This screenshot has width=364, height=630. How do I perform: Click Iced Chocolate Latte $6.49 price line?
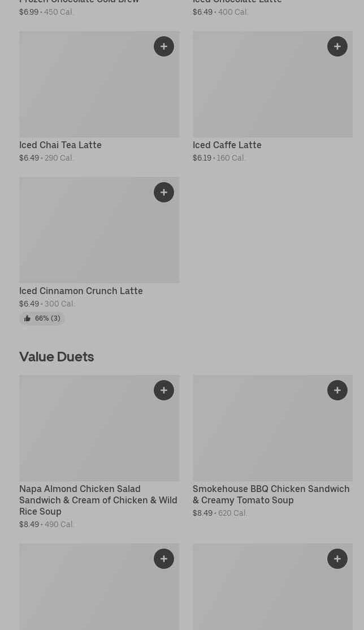pos(220,12)
